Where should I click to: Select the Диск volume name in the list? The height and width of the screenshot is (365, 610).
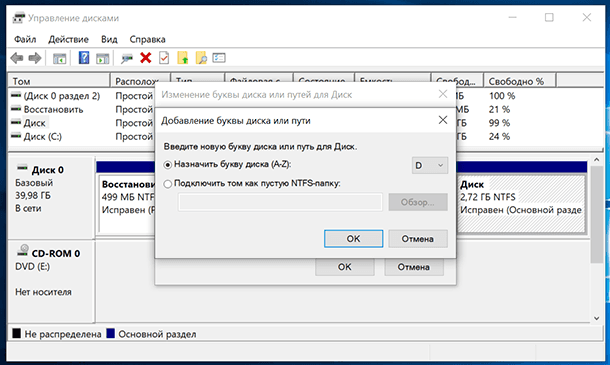35,123
